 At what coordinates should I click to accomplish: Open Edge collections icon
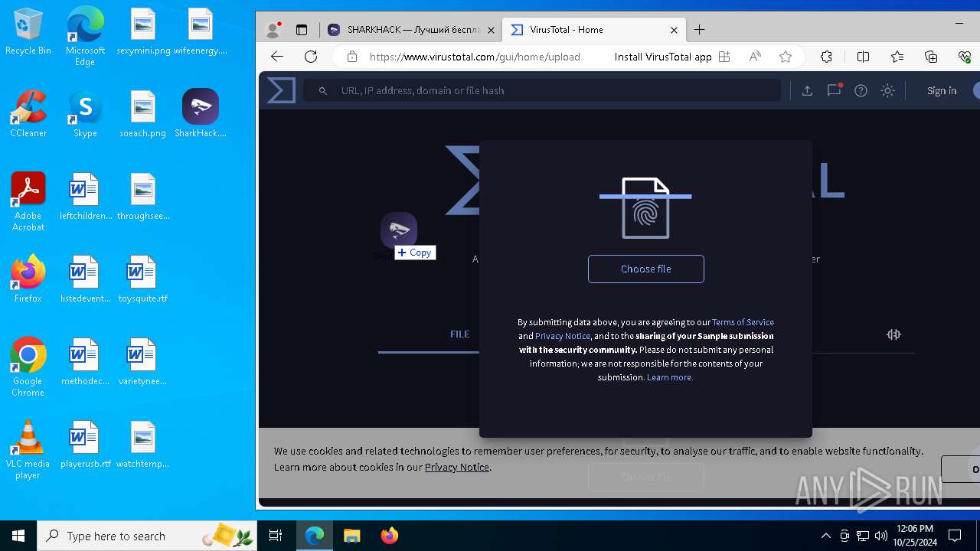tap(931, 57)
